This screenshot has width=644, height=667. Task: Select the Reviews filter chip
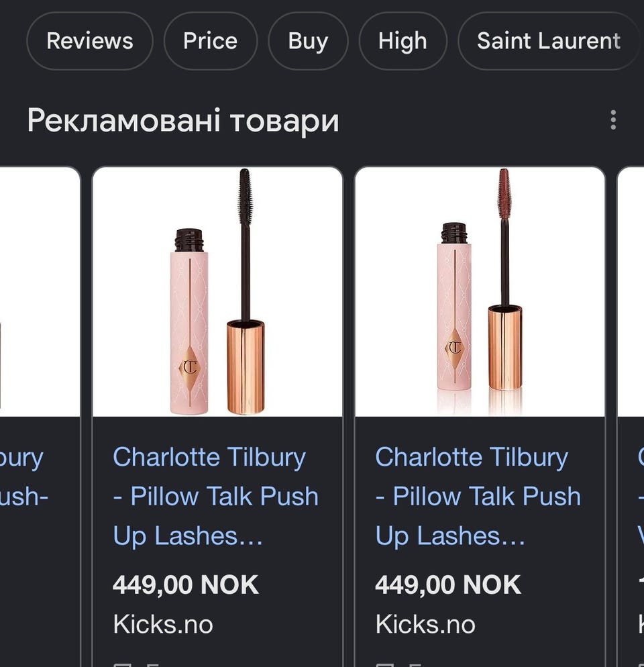tap(90, 41)
